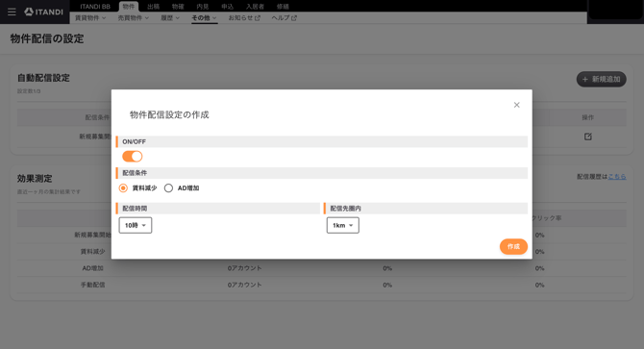Switch to the 入居者 tab

[x=255, y=7]
